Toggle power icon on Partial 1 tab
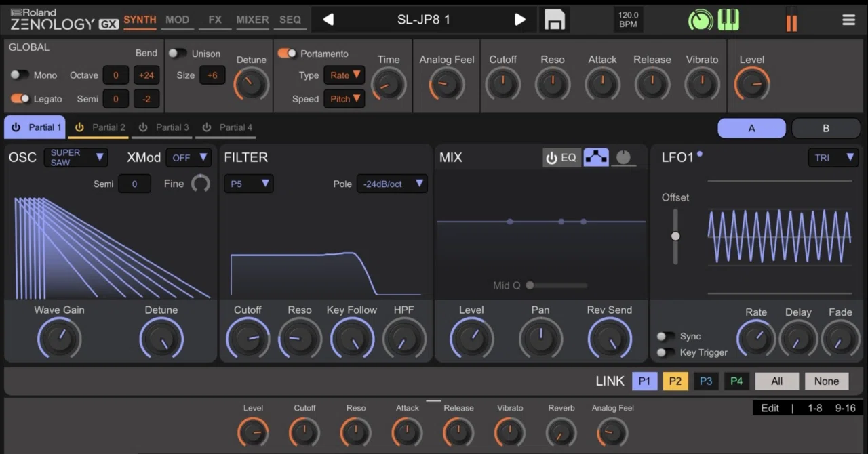This screenshot has height=454, width=868. 16,127
